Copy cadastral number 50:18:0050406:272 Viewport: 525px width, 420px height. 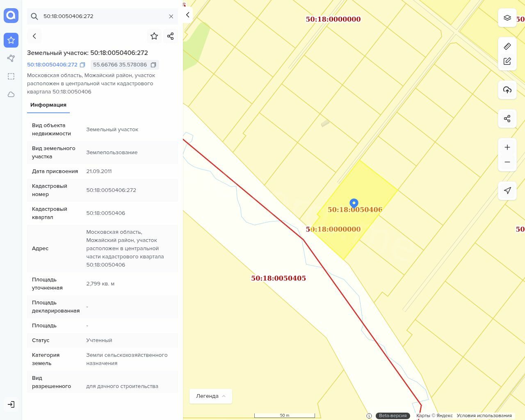click(x=82, y=65)
